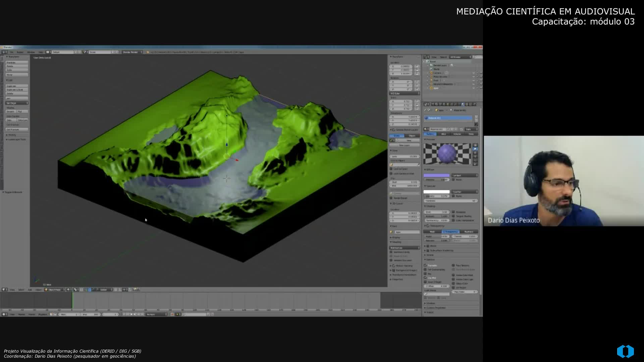Open the Blender Render engine dropdown
Viewport: 644px width, 362px height.
(132, 52)
